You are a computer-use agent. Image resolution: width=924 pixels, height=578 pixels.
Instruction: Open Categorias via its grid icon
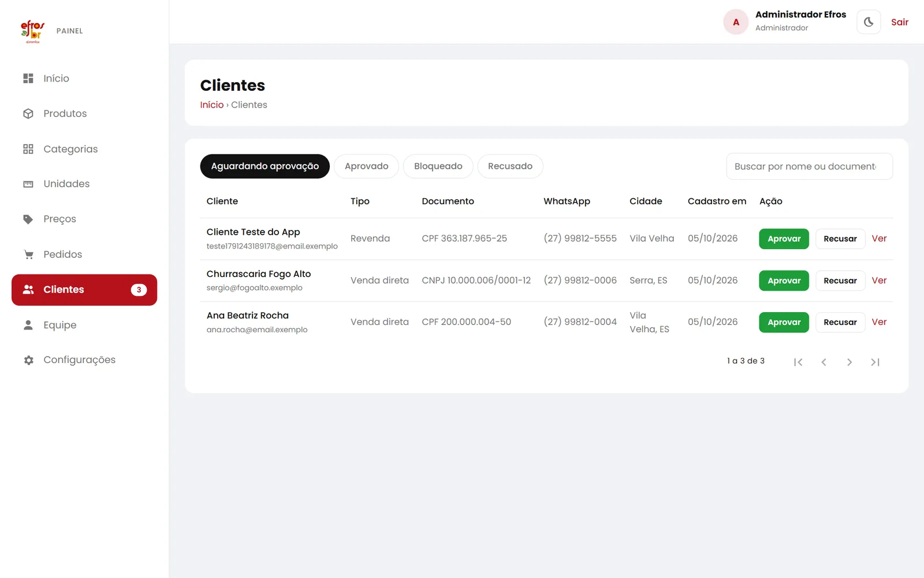[28, 149]
